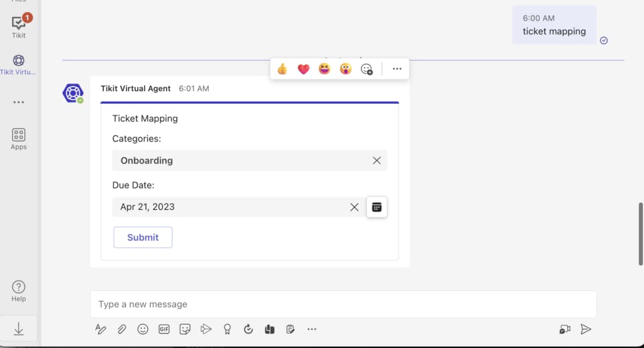Click the chat vertical scrollbar
Image resolution: width=644 pixels, height=348 pixels.
coord(640,234)
